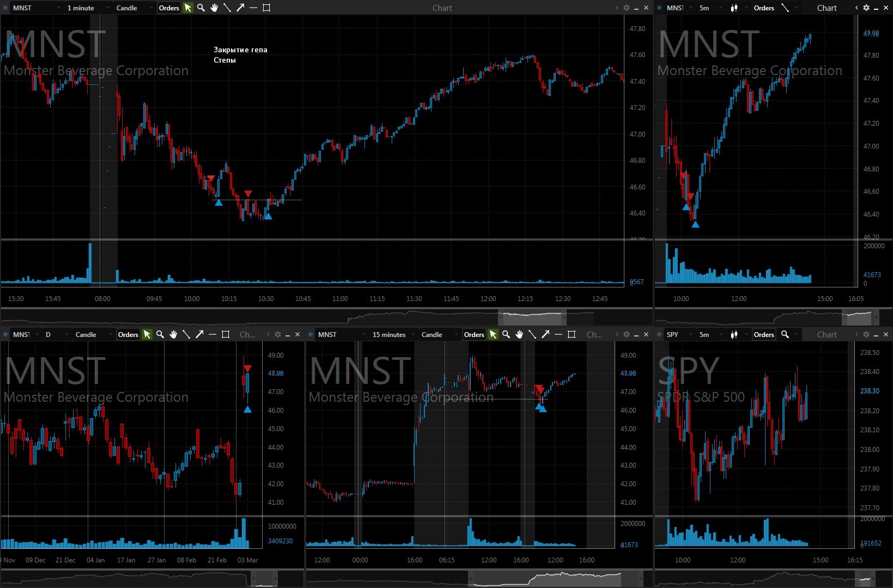
Task: Expand the 15 minutes interval dropdown
Action: coord(392,334)
